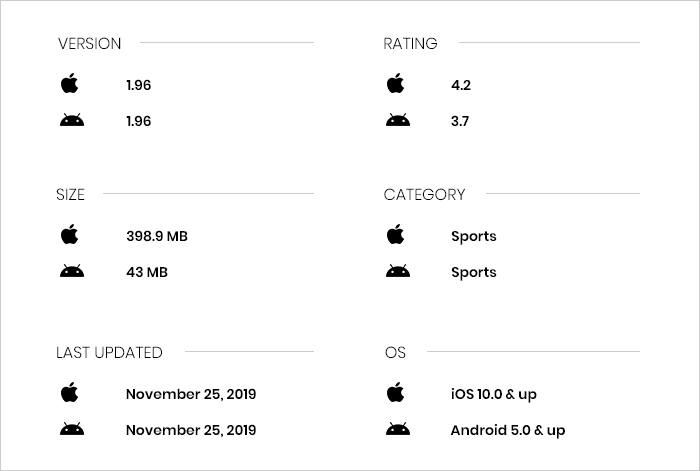Click the Android icon under Version
This screenshot has width=700, height=471.
(71, 121)
